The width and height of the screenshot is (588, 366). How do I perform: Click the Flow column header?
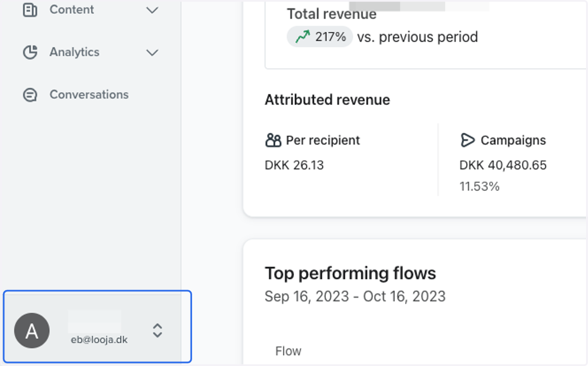point(289,351)
